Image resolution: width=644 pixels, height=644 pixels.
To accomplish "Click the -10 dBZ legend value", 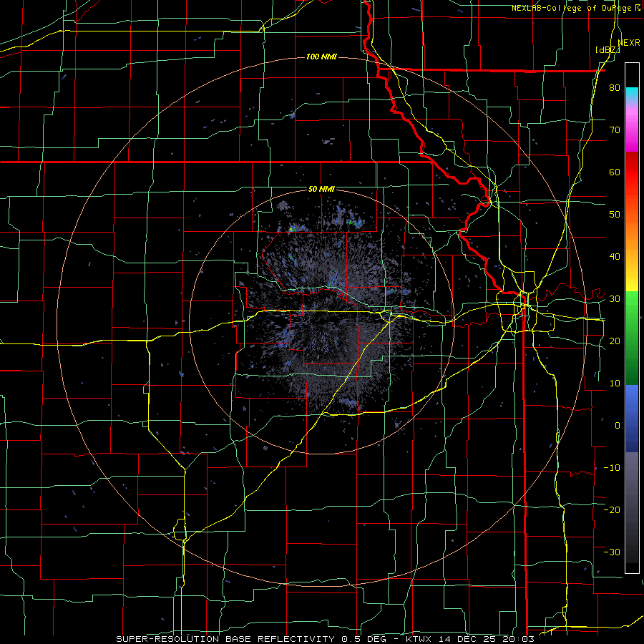I will pyautogui.click(x=612, y=468).
